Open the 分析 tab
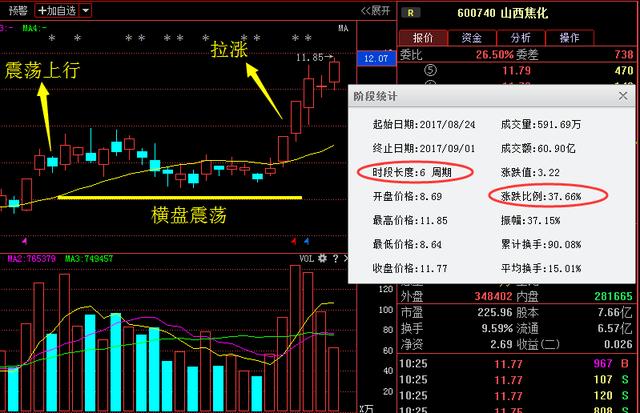 click(x=520, y=38)
